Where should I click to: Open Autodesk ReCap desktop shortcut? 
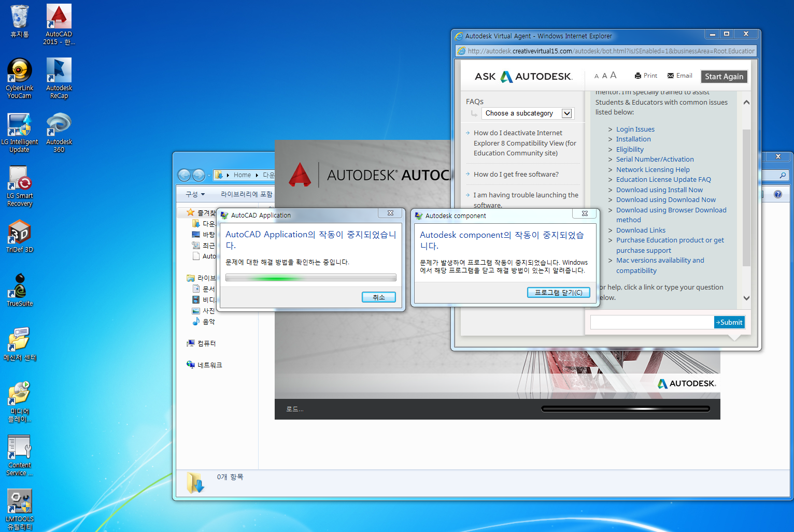coord(59,78)
